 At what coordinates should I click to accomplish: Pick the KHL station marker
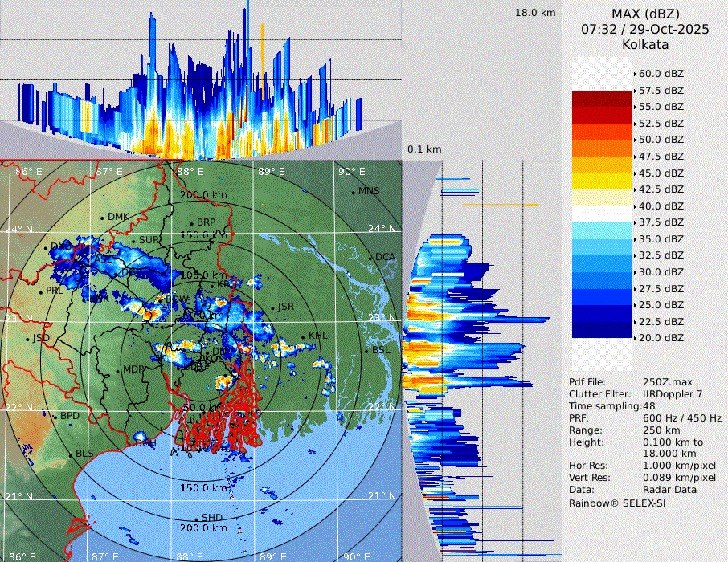(x=304, y=336)
